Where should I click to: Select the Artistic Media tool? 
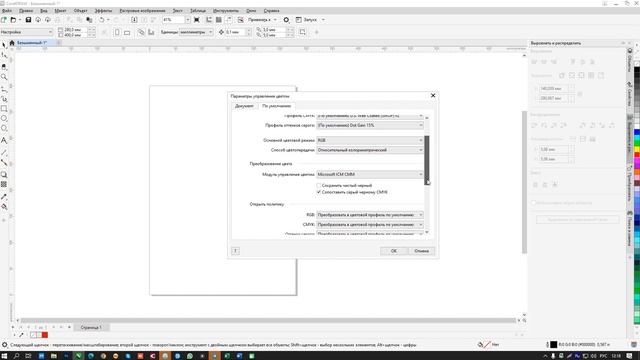tap(4, 99)
